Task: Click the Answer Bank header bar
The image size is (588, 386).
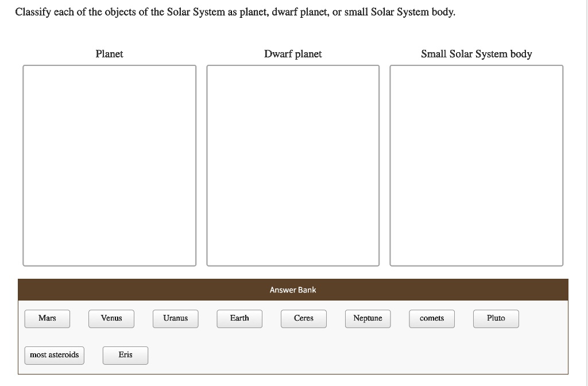Action: coord(293,290)
